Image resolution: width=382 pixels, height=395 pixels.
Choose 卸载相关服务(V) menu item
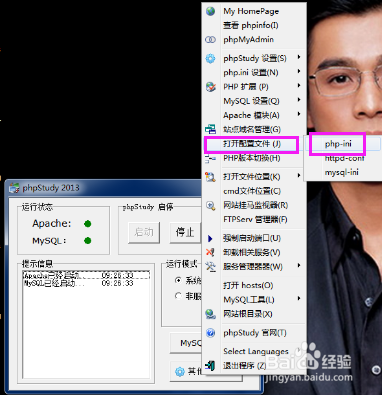[x=255, y=252]
